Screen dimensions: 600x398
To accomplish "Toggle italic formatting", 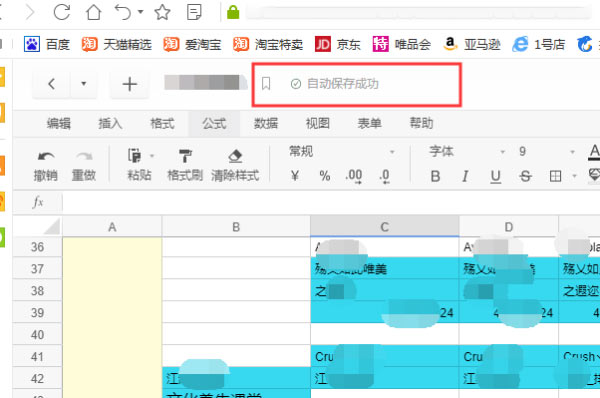I will [x=465, y=176].
